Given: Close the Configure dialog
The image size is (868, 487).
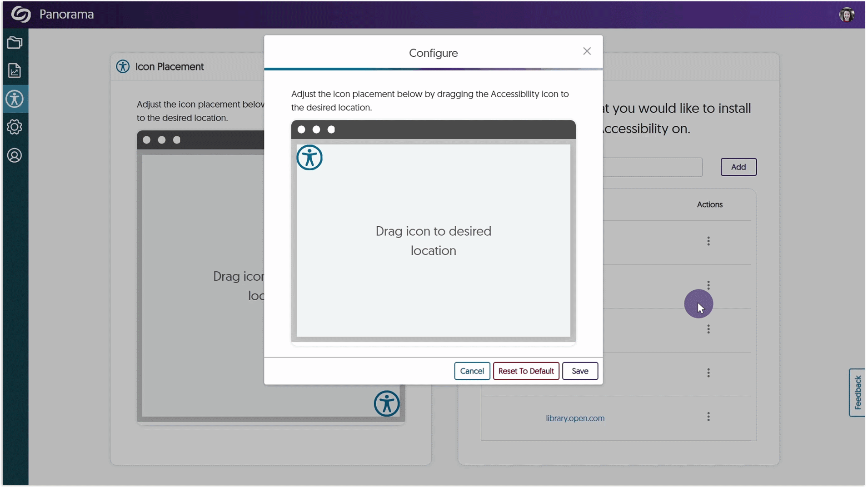Looking at the screenshot, I should point(587,51).
